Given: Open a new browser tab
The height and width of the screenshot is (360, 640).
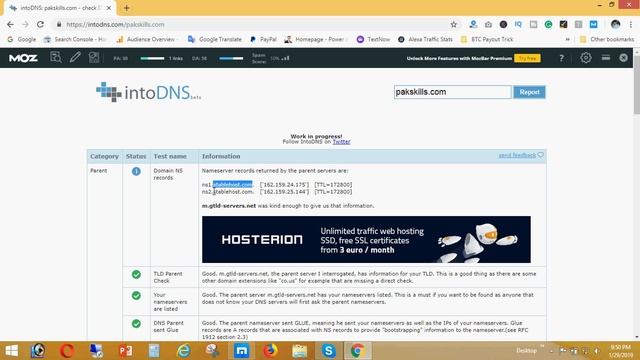Looking at the screenshot, I should [x=127, y=8].
